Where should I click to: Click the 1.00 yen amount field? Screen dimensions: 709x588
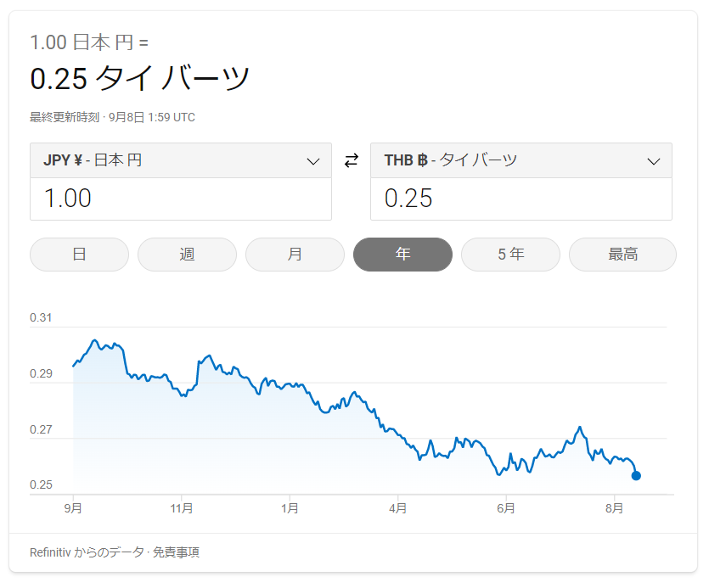click(181, 199)
